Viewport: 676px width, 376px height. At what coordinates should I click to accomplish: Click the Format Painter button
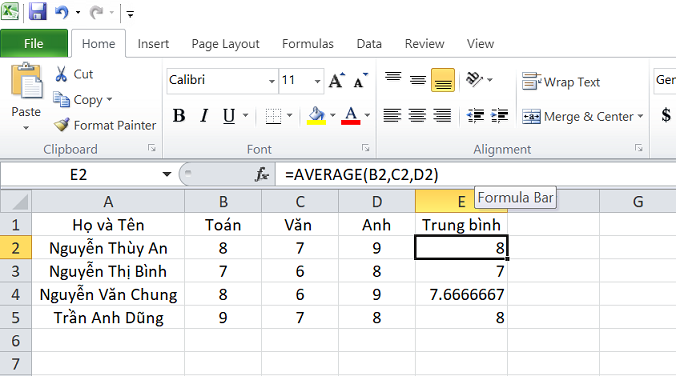point(105,125)
